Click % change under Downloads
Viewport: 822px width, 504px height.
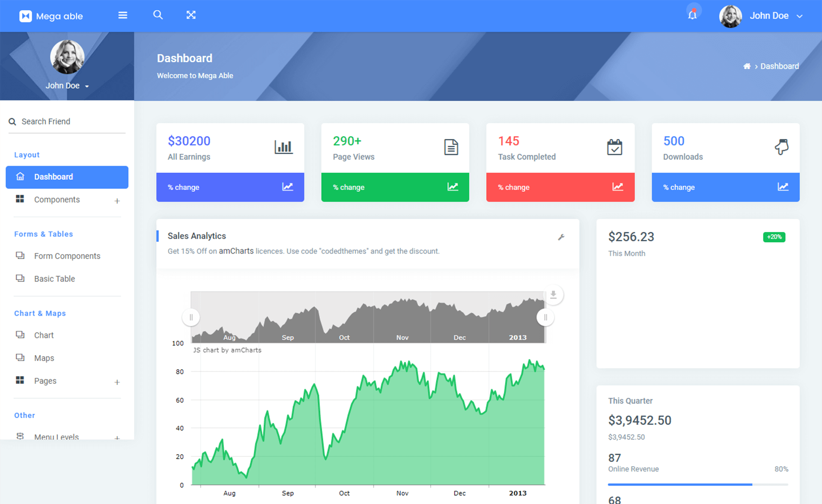pos(679,187)
